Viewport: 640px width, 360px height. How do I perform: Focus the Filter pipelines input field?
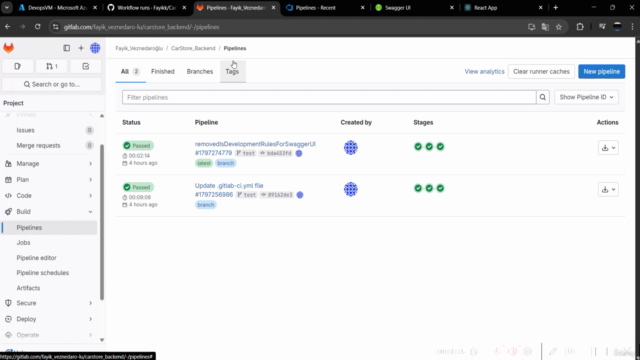[x=329, y=97]
